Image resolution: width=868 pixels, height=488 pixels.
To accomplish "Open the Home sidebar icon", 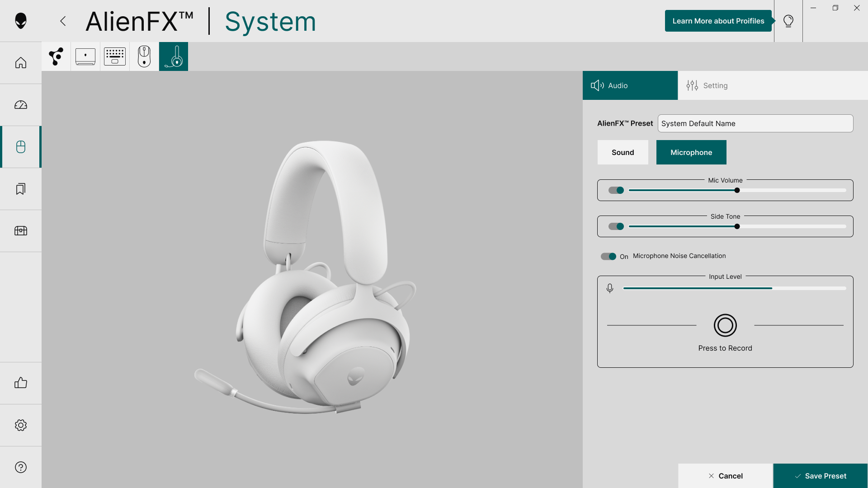I will click(21, 63).
